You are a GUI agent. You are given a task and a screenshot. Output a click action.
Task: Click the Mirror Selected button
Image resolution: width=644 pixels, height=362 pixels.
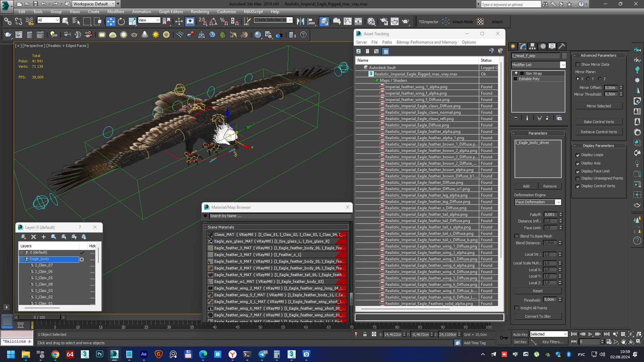pyautogui.click(x=599, y=106)
